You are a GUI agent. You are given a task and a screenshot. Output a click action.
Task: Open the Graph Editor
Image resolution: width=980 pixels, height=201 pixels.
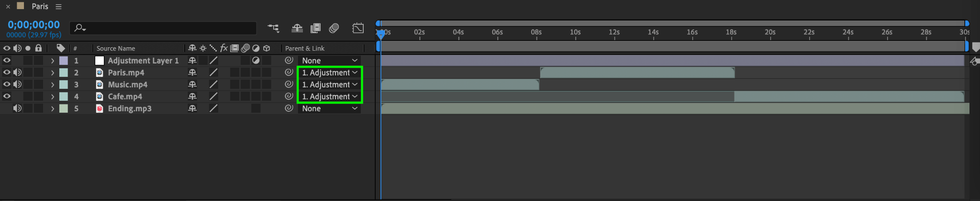tap(358, 28)
